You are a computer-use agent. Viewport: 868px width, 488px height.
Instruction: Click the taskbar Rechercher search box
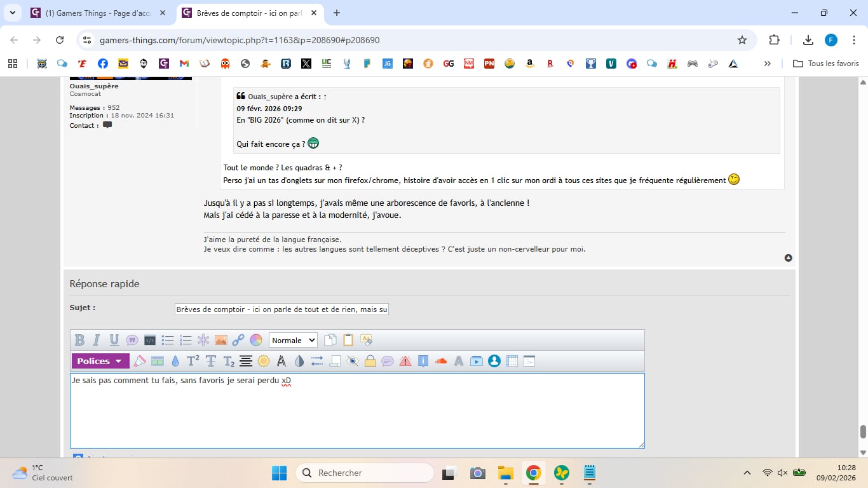[x=365, y=473]
